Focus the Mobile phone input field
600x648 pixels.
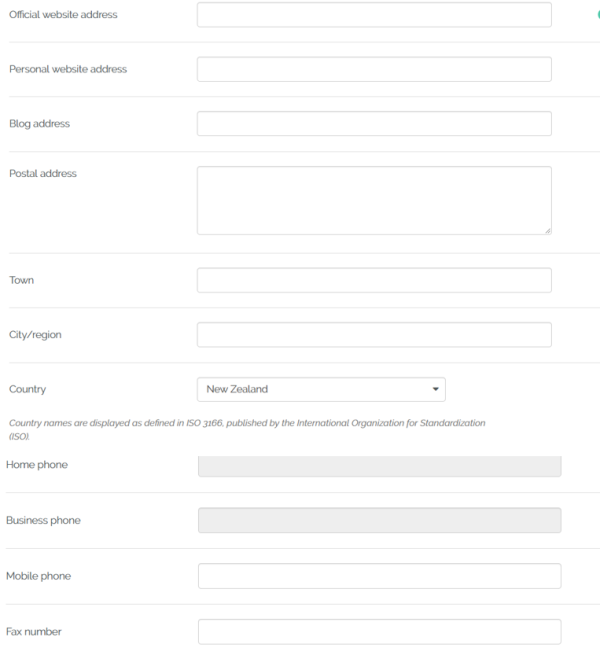click(x=379, y=576)
